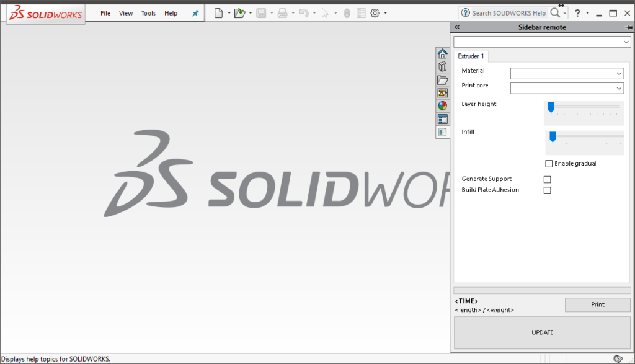Expand the Save dropdown arrow
Image resolution: width=635 pixels, height=364 pixels.
[272, 14]
